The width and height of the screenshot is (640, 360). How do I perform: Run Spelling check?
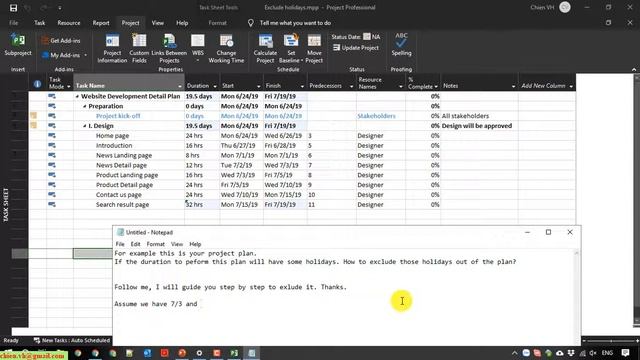point(401,44)
